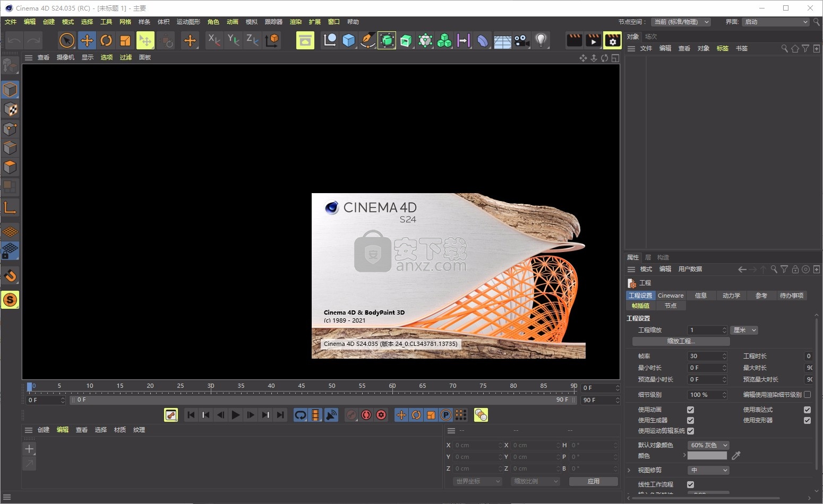The height and width of the screenshot is (504, 823).
Task: Toggle 使用变形器 checkbox
Action: [x=807, y=420]
